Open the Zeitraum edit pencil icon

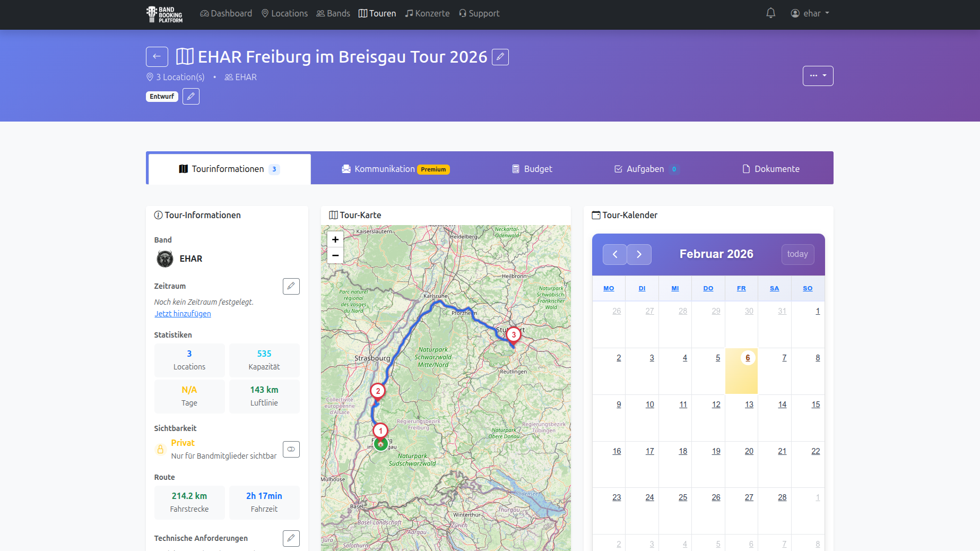pos(291,286)
